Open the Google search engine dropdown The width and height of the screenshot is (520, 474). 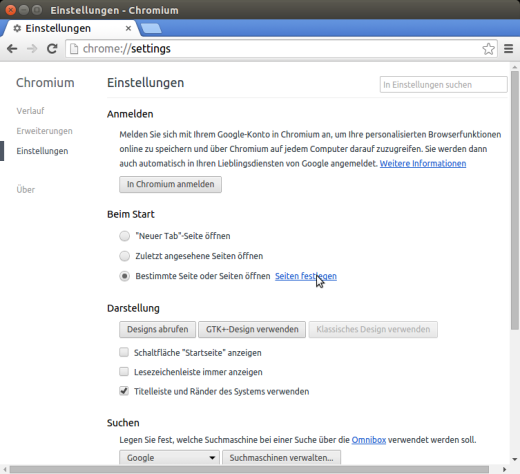tap(169, 457)
